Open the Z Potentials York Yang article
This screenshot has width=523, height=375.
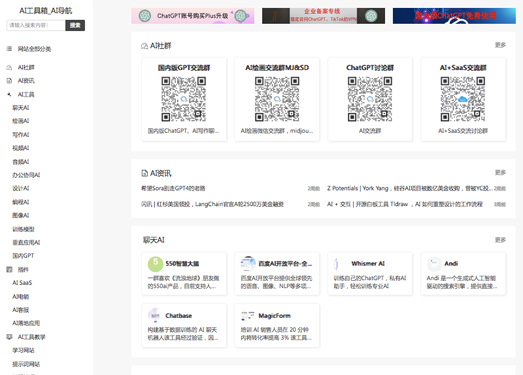(410, 189)
